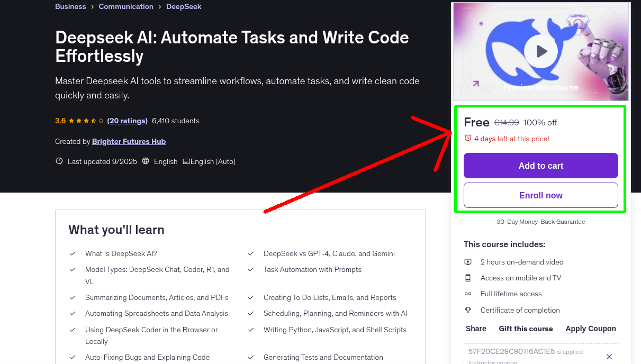The width and height of the screenshot is (641, 364).
Task: Click the Share link
Action: click(475, 329)
